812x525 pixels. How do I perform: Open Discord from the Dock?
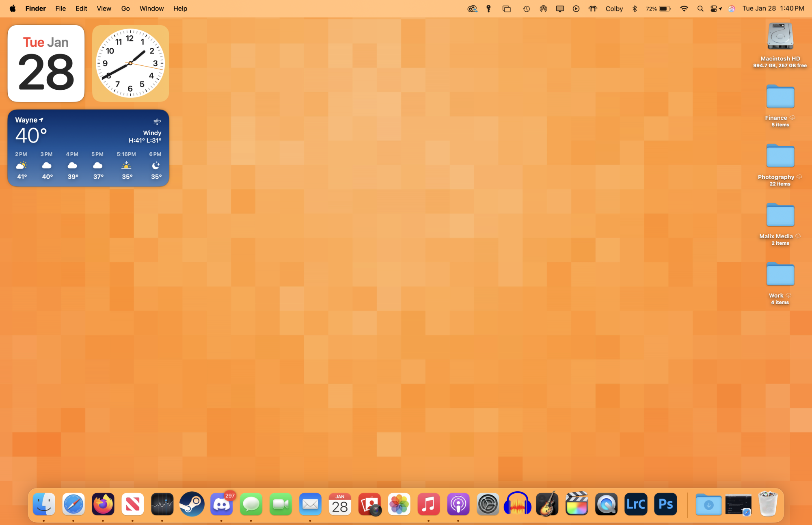click(x=221, y=504)
